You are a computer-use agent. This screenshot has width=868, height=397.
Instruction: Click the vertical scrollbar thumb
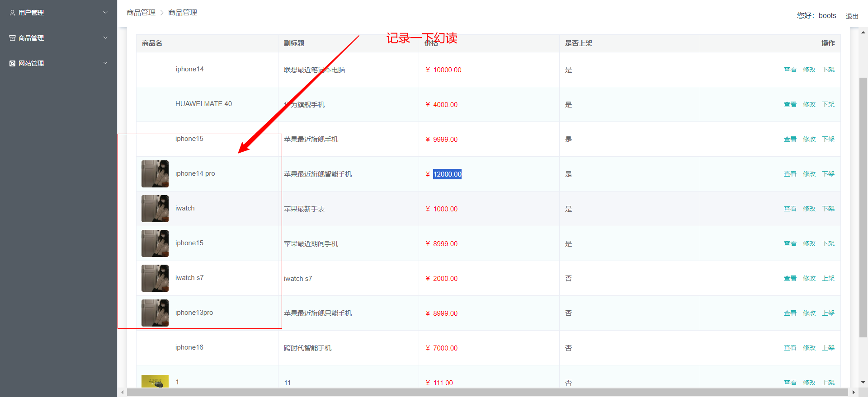[x=863, y=207]
